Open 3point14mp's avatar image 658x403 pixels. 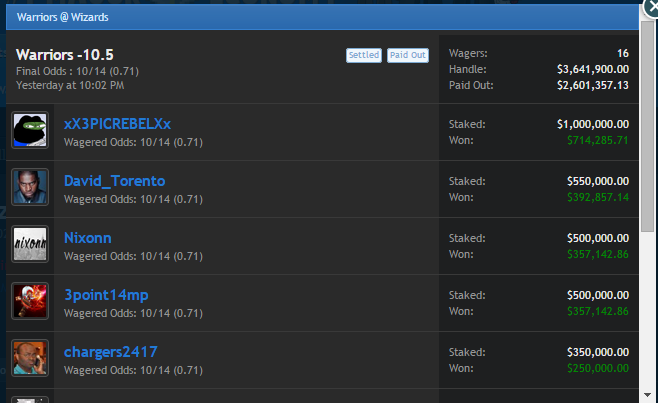(30, 301)
